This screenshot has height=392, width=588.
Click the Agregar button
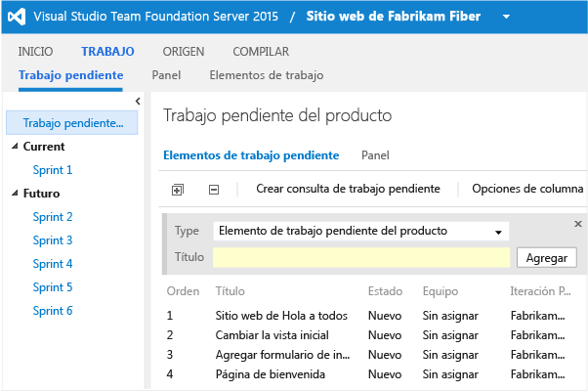pyautogui.click(x=546, y=257)
